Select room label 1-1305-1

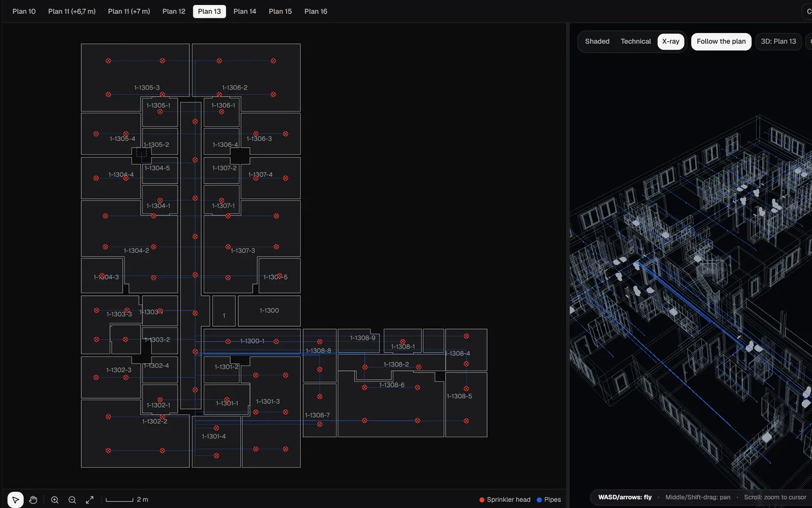point(158,105)
